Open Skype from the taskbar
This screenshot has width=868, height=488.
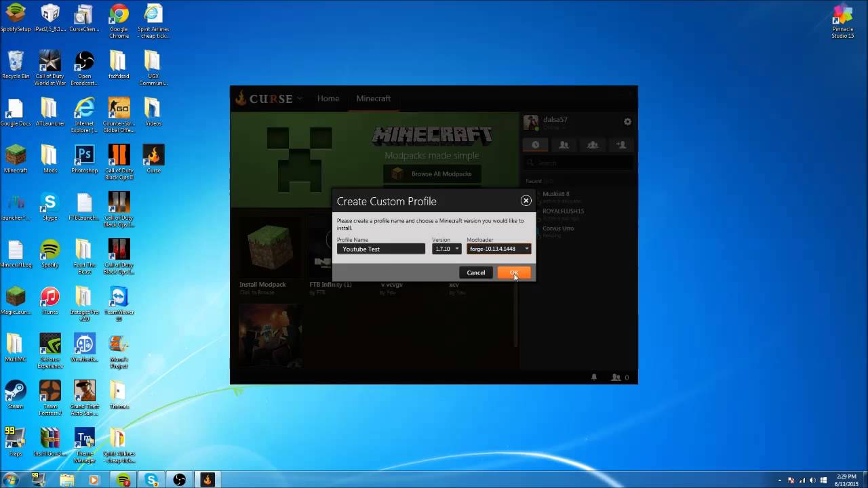(x=151, y=480)
